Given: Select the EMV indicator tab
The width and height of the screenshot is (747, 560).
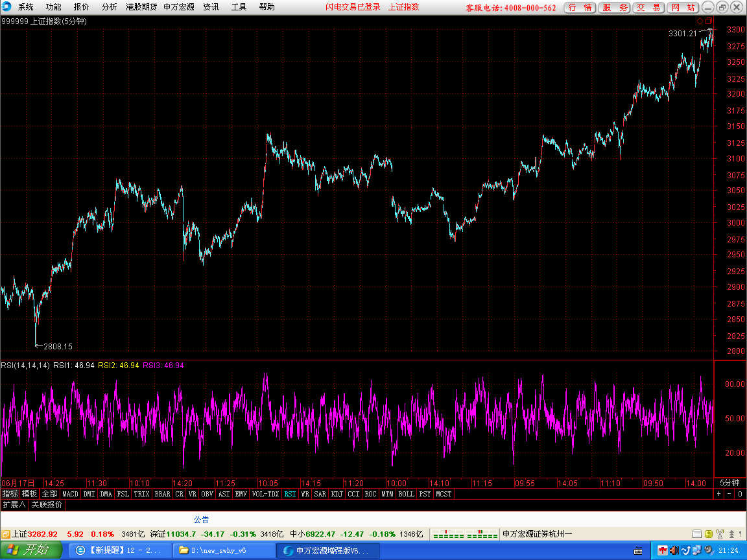Looking at the screenshot, I should click(241, 494).
